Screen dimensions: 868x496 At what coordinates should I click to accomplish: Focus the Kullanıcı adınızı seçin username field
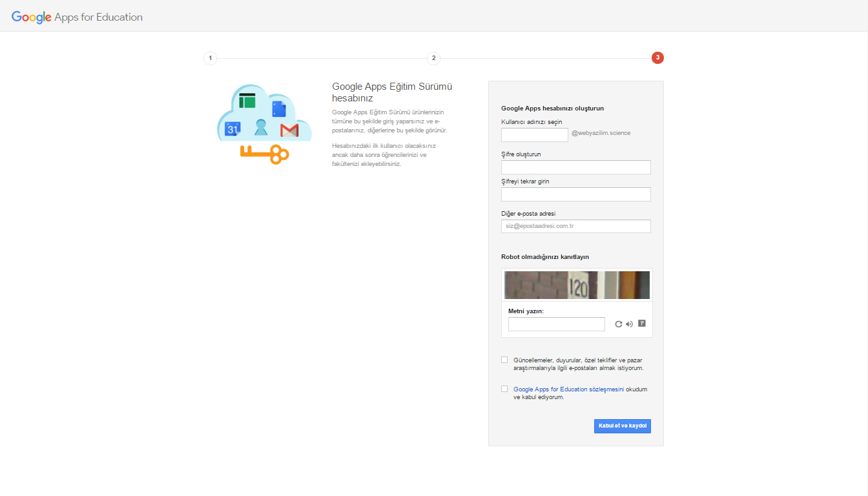pos(535,135)
